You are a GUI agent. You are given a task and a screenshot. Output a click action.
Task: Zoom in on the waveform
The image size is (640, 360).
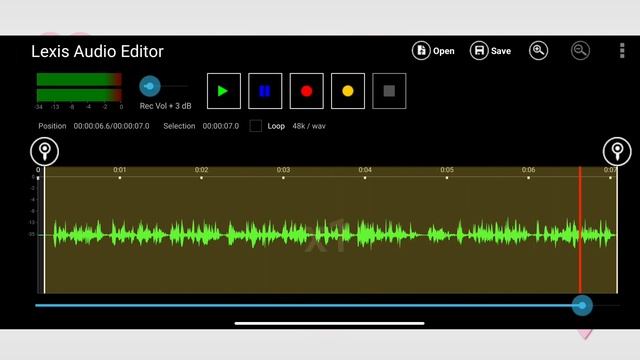coord(538,51)
